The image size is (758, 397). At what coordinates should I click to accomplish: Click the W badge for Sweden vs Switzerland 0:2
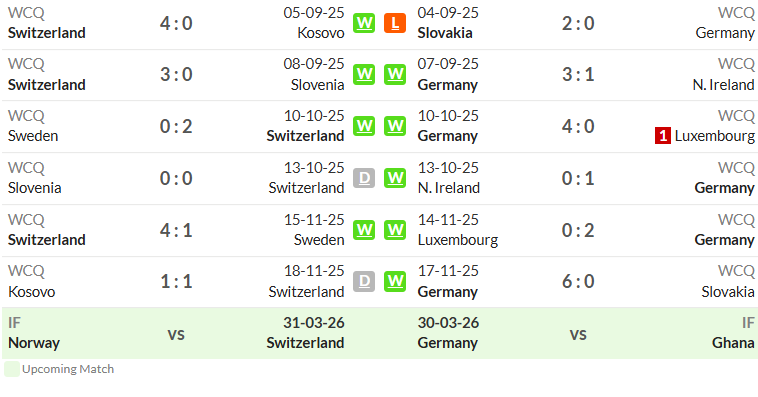click(x=364, y=126)
